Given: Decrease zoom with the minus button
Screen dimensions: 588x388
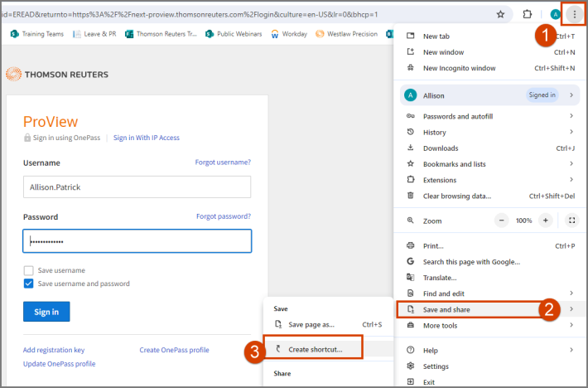Looking at the screenshot, I should coord(501,221).
